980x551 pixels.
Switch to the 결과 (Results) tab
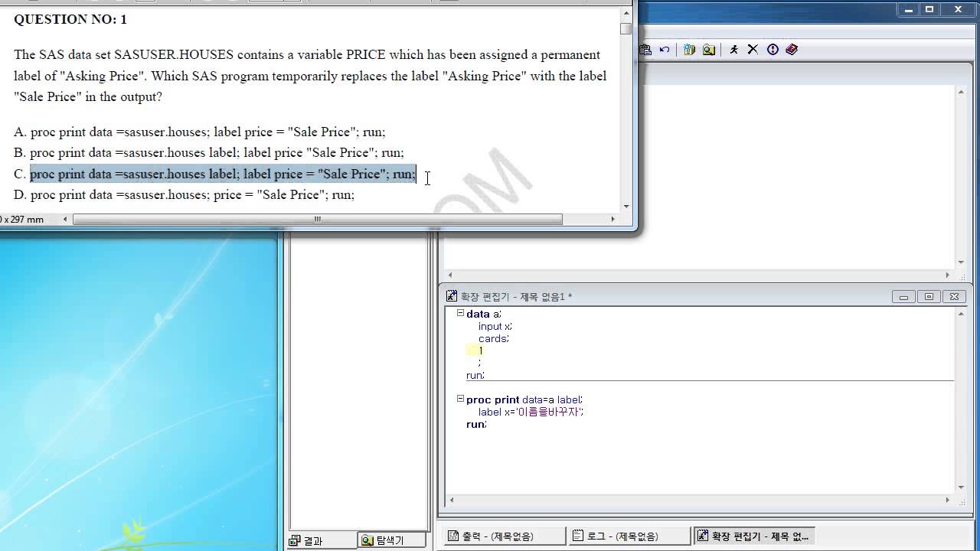tap(322, 540)
